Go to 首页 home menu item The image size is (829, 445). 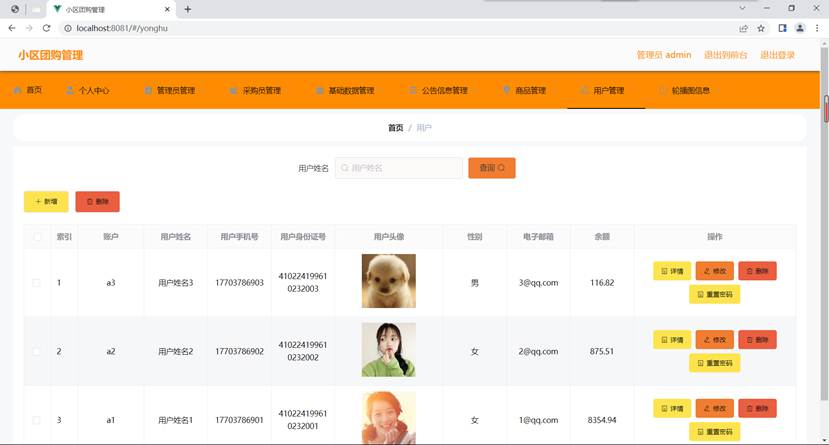tap(27, 90)
